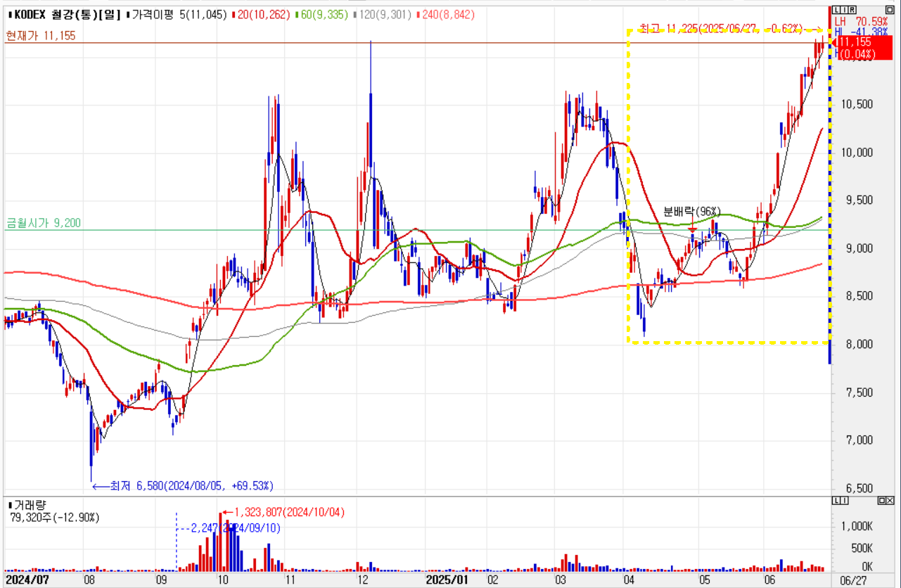Click the 가격이평 moving average legend label

coord(153,14)
